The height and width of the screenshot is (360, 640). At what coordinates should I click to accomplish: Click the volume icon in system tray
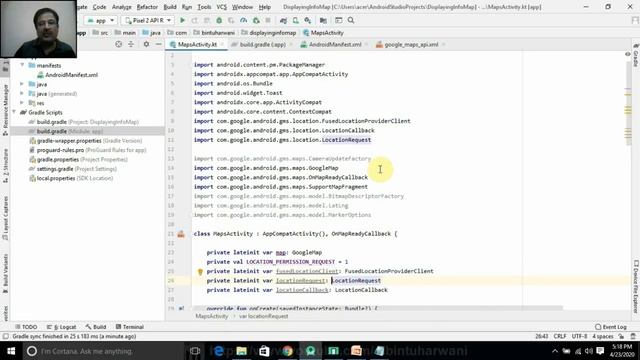click(x=589, y=351)
